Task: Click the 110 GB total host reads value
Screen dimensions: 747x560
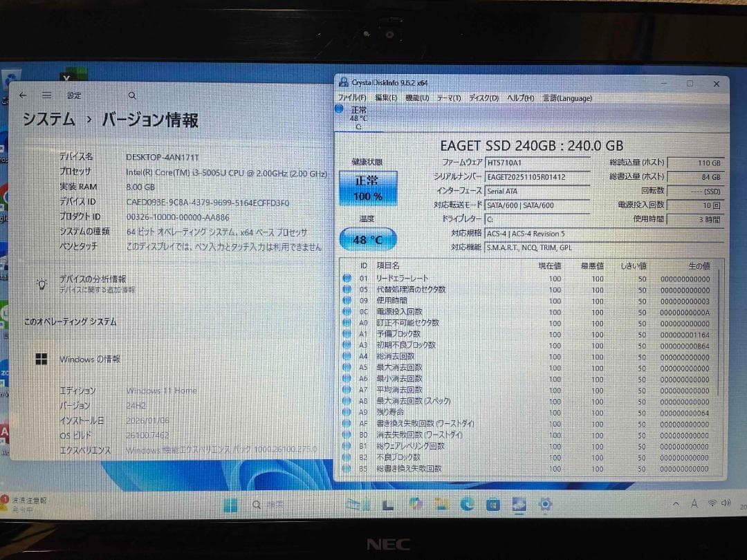Action: tap(696, 163)
